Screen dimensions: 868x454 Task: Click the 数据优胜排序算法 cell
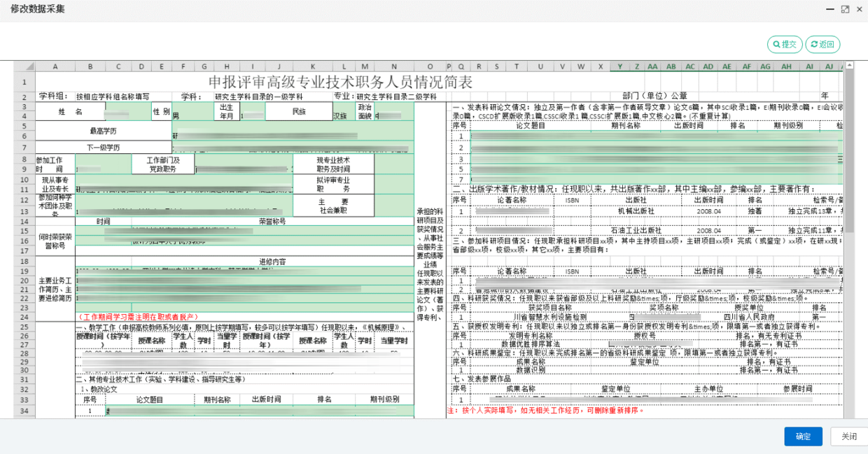pyautogui.click(x=530, y=344)
